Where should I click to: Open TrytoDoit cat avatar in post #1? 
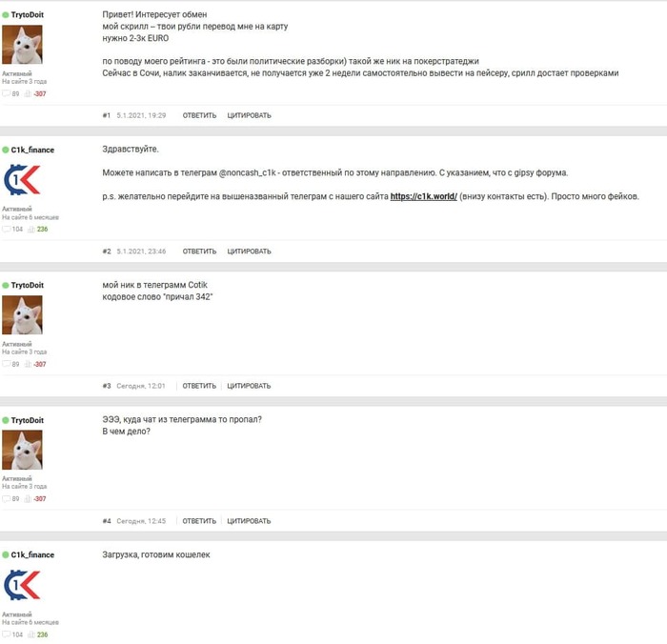tap(22, 44)
